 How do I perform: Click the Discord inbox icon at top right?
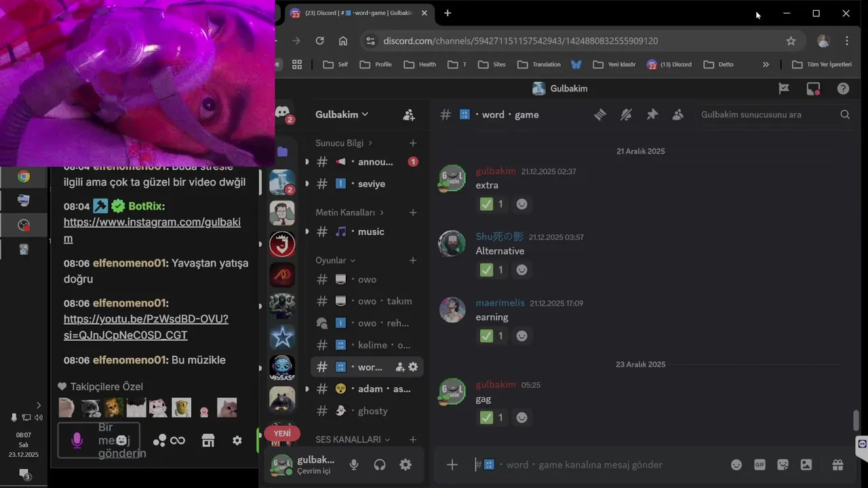tap(813, 88)
